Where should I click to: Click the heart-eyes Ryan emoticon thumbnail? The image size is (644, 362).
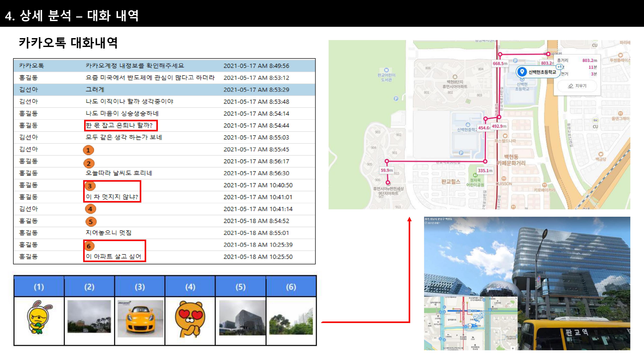(x=190, y=319)
